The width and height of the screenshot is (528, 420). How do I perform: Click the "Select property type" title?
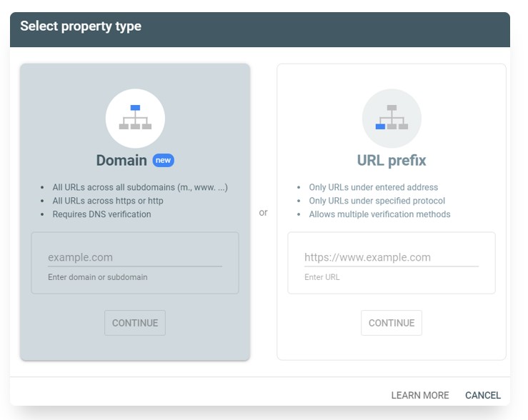click(x=81, y=26)
